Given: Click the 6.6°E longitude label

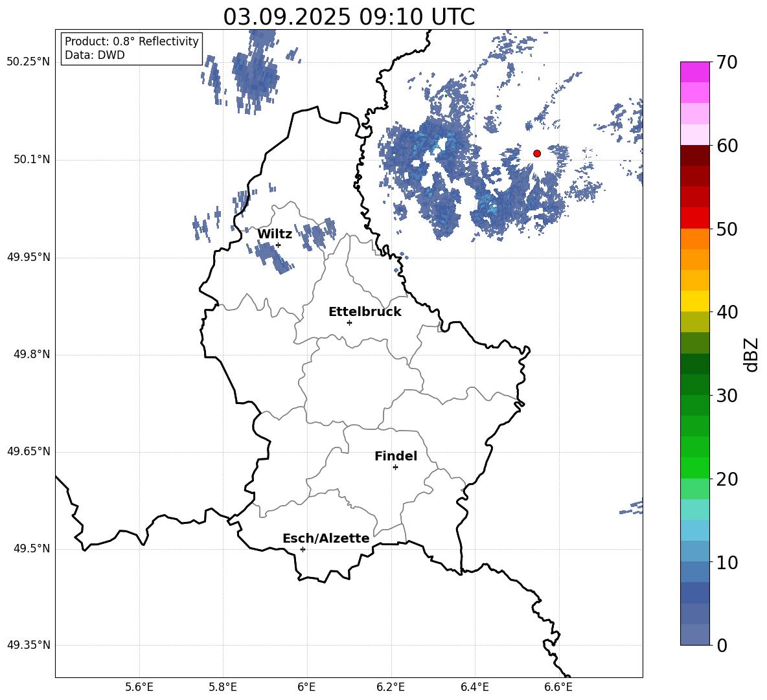Looking at the screenshot, I should pos(558,687).
